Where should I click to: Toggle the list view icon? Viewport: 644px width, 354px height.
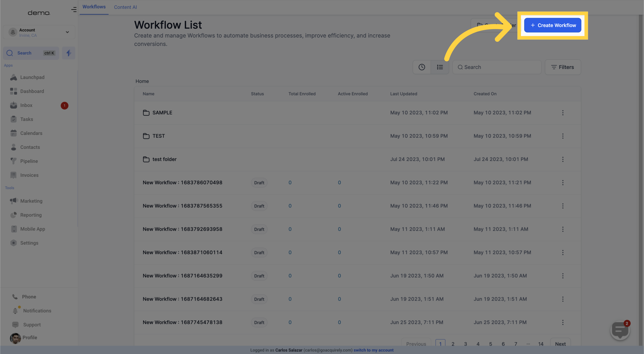pos(440,67)
